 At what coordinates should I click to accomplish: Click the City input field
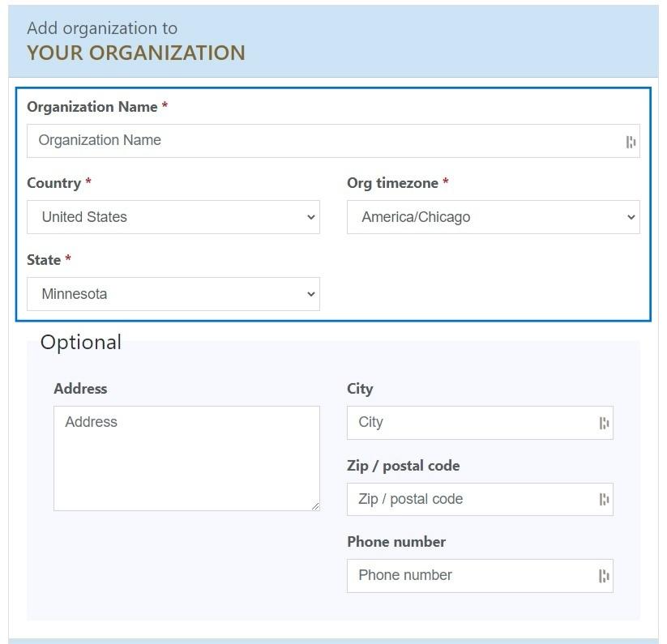click(x=480, y=423)
